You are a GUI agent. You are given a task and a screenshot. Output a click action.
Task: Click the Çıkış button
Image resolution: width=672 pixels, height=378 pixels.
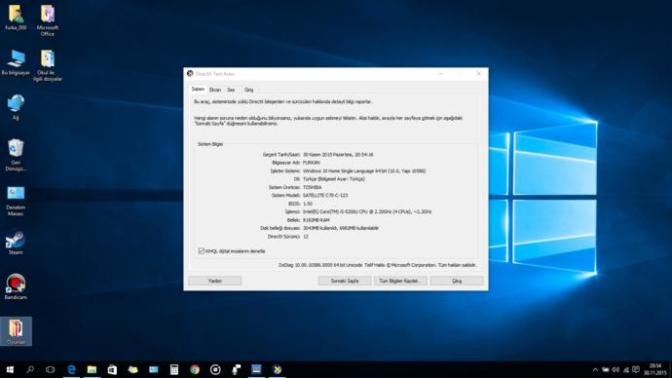coord(457,281)
